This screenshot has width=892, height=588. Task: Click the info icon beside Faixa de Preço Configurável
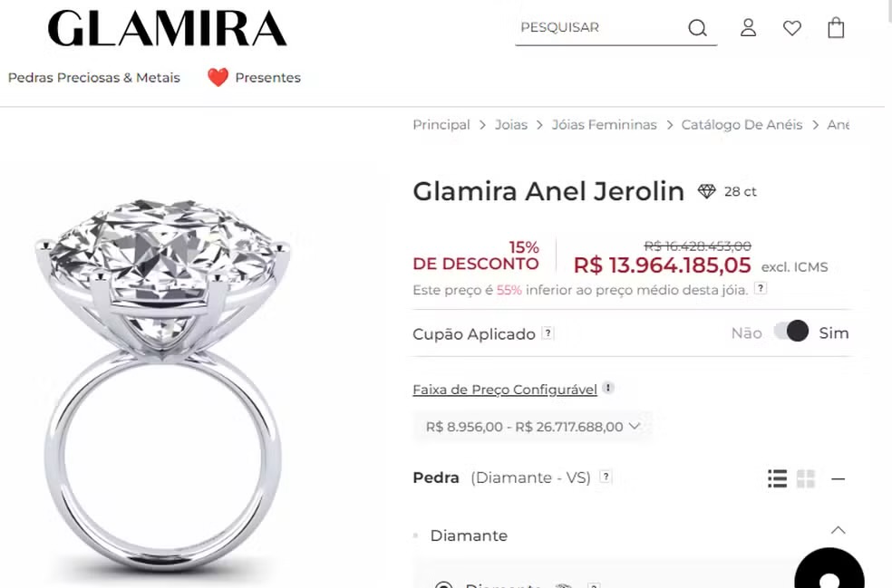click(608, 388)
